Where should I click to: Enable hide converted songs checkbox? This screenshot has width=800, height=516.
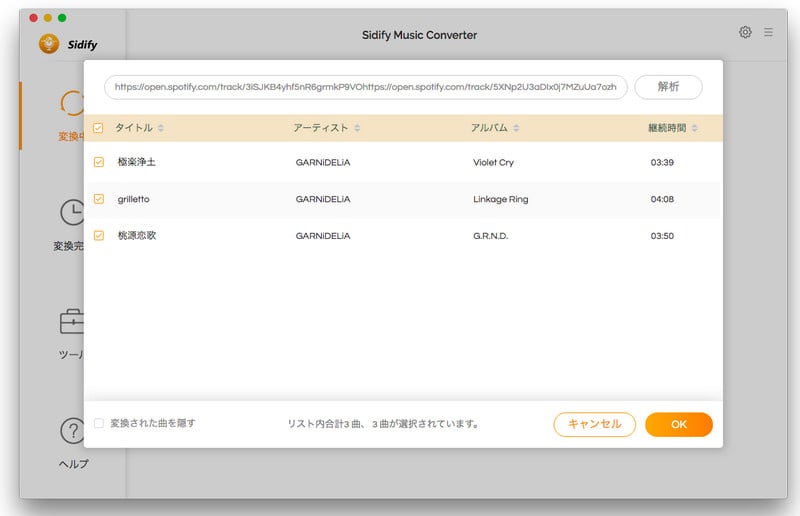point(99,423)
